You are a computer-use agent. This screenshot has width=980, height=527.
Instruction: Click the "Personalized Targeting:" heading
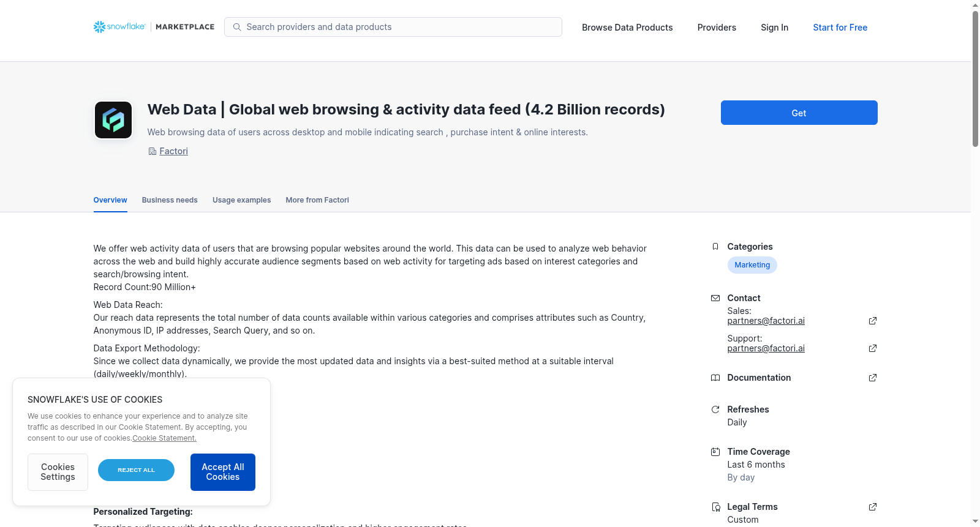(x=143, y=512)
